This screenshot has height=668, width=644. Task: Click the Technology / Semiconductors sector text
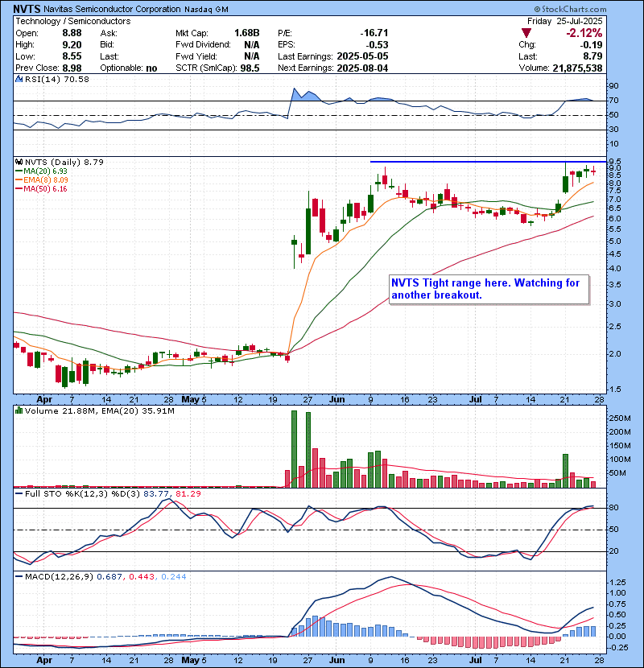point(73,21)
